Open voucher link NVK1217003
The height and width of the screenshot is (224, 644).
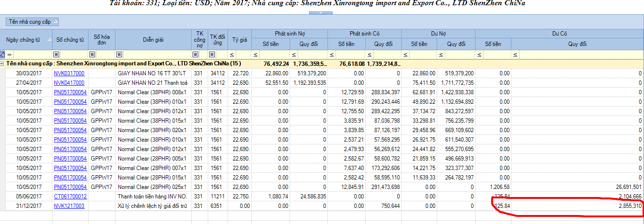69,206
